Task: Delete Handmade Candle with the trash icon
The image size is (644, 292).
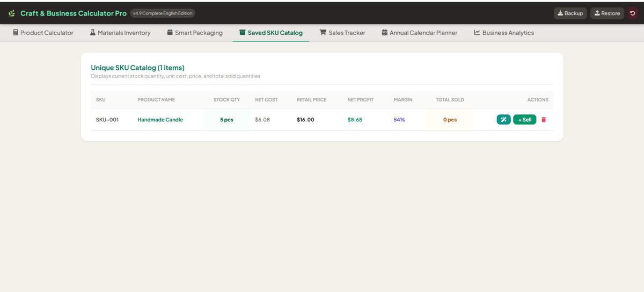Action: 544,120
